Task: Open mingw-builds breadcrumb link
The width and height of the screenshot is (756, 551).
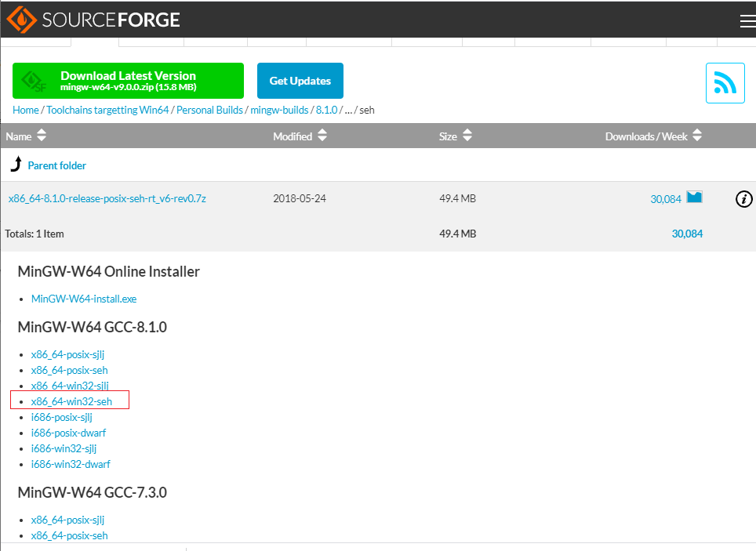Action: point(279,111)
